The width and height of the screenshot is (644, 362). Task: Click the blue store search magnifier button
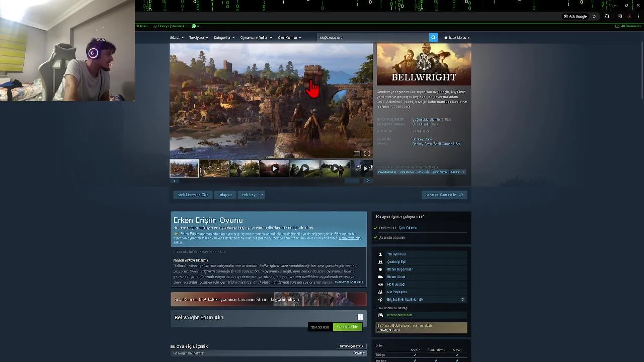click(433, 37)
